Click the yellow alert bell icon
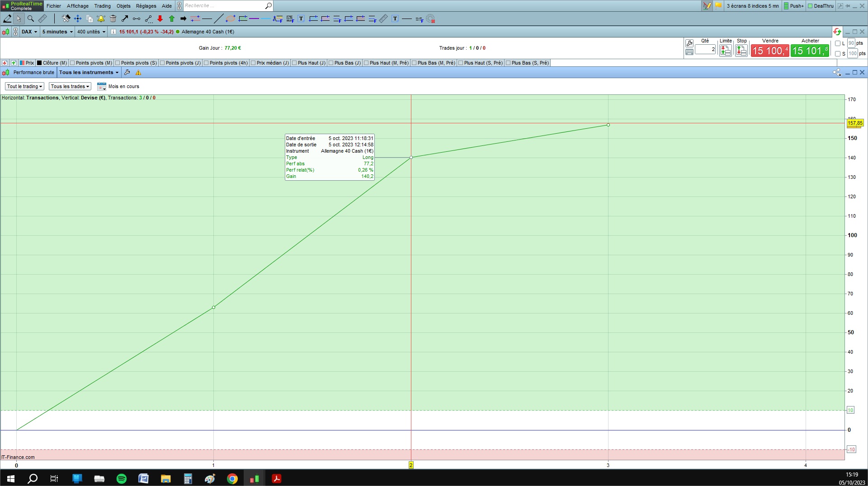The width and height of the screenshot is (868, 486). tap(101, 19)
